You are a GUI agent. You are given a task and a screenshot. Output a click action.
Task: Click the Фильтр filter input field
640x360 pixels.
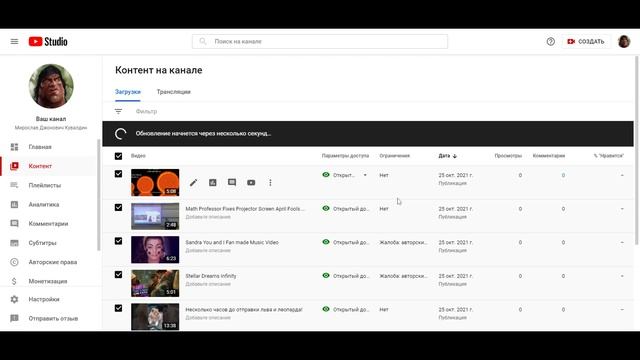click(146, 111)
